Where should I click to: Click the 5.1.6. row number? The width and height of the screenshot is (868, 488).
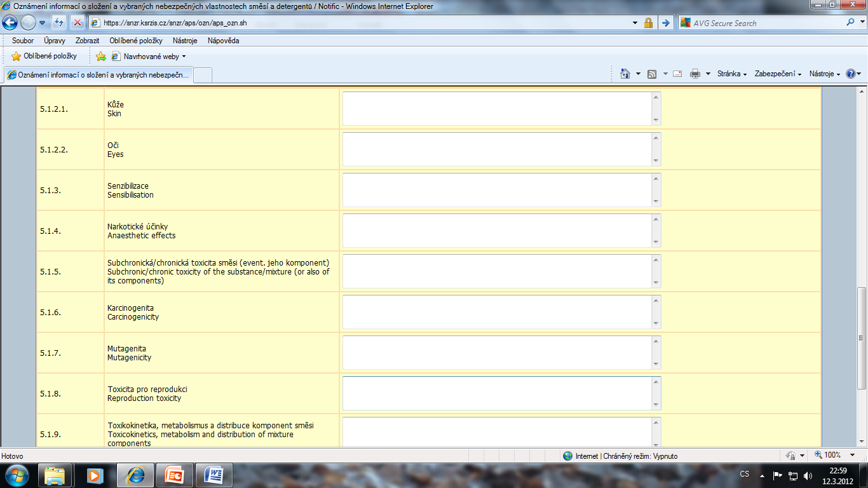pos(50,313)
